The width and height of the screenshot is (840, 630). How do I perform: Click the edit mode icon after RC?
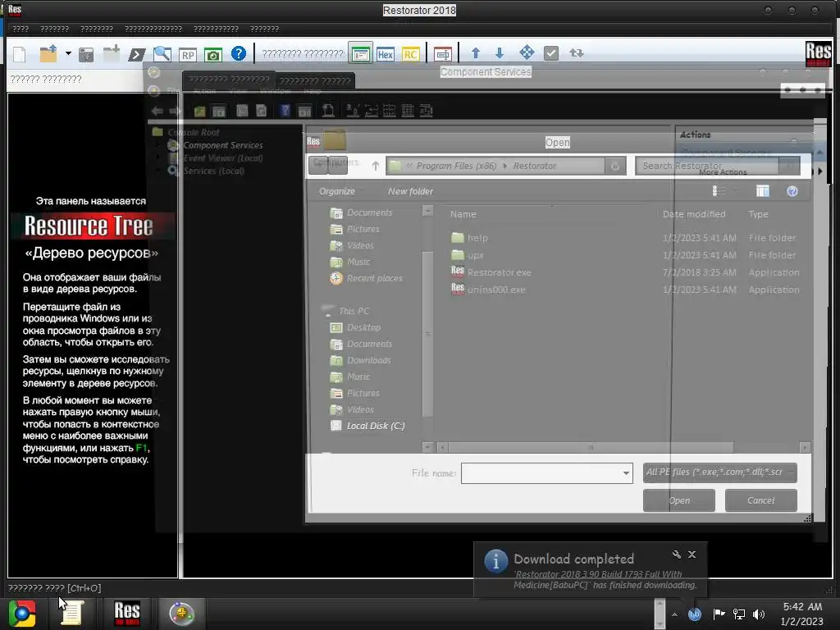coord(442,53)
